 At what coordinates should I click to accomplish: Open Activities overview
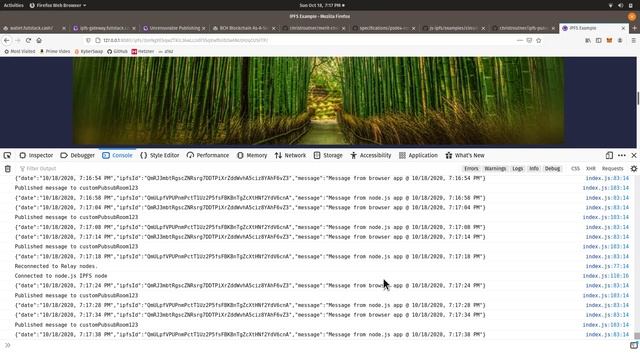[x=13, y=5]
